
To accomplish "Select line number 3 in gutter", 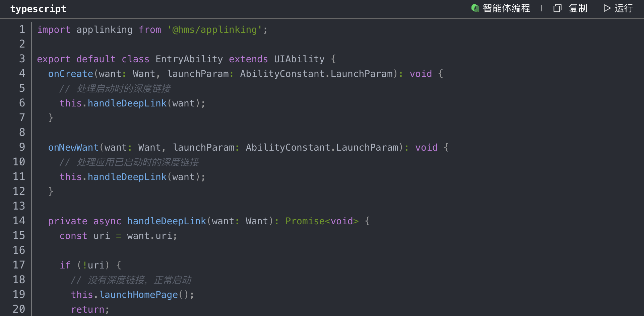I will tap(22, 59).
